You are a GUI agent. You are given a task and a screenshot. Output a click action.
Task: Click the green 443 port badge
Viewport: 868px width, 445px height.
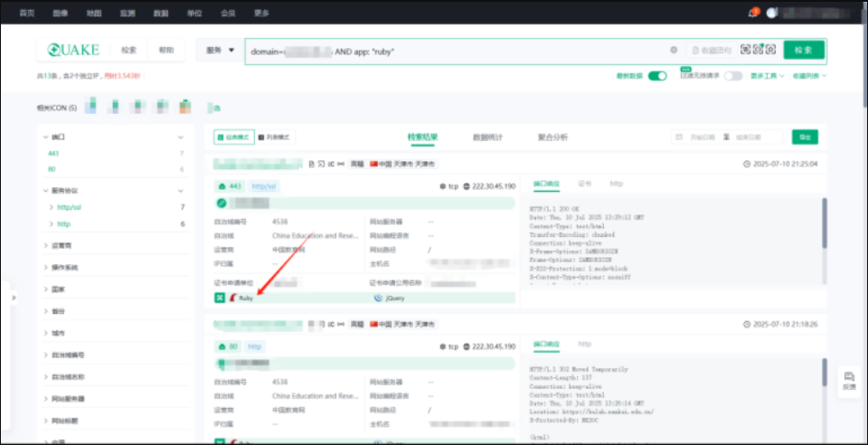(229, 186)
